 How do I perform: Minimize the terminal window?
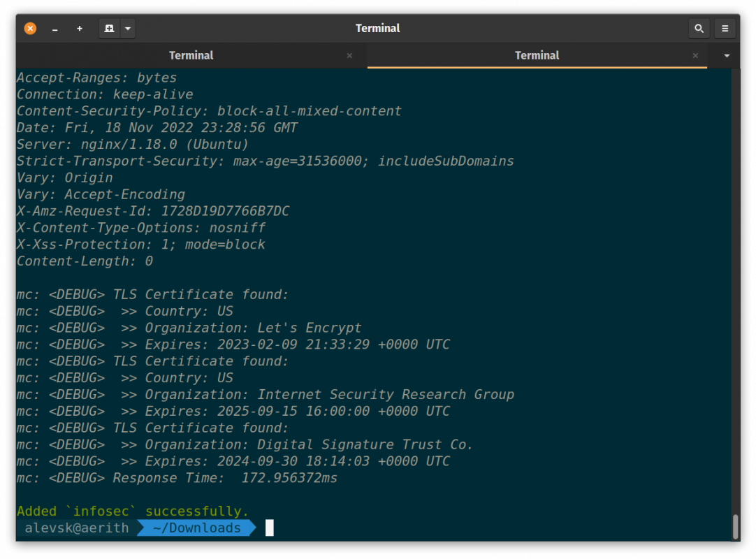pos(54,29)
